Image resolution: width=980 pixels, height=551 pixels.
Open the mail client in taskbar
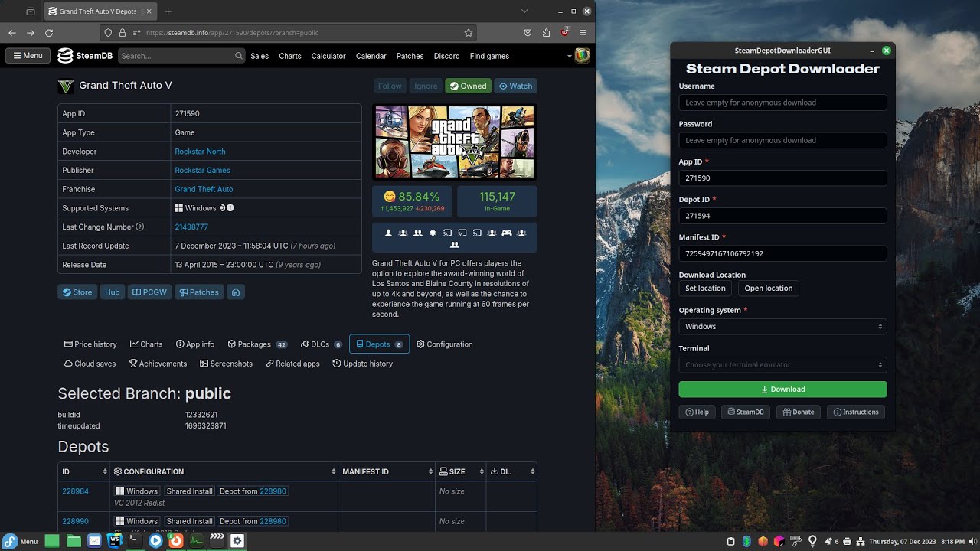pos(94,540)
